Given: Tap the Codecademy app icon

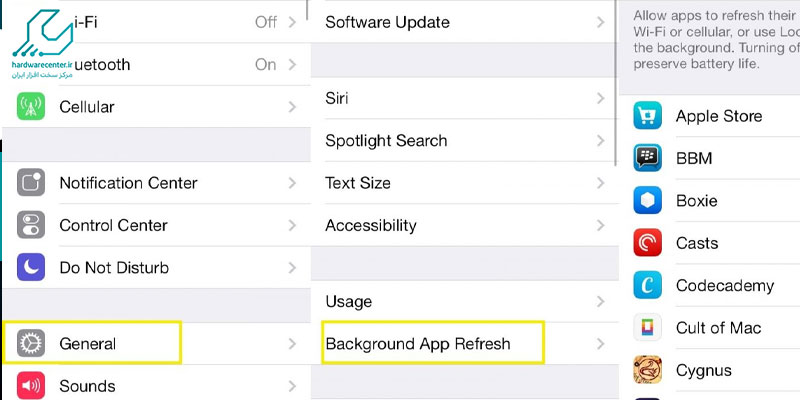Looking at the screenshot, I should 648,285.
